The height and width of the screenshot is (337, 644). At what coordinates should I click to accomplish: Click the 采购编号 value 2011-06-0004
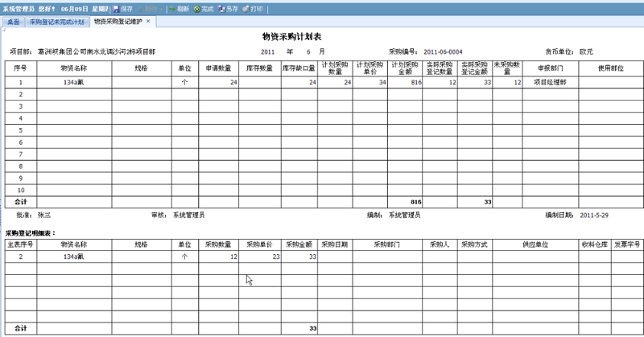444,49
